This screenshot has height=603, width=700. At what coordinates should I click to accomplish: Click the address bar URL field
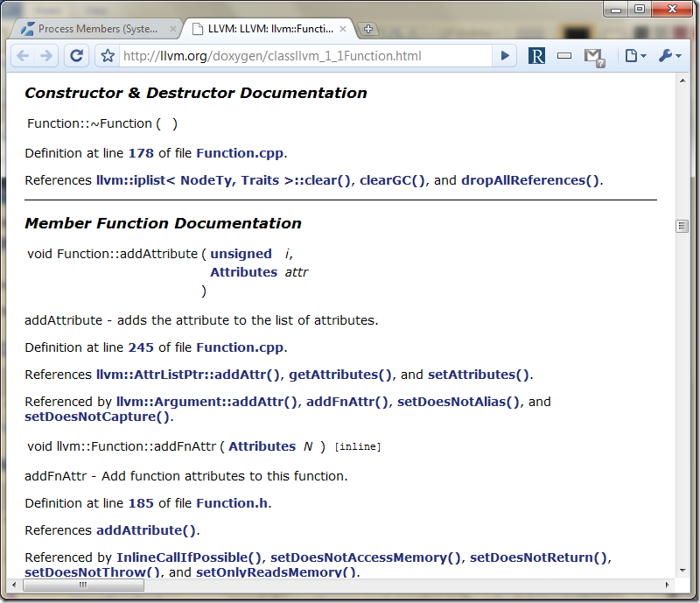tap(304, 56)
